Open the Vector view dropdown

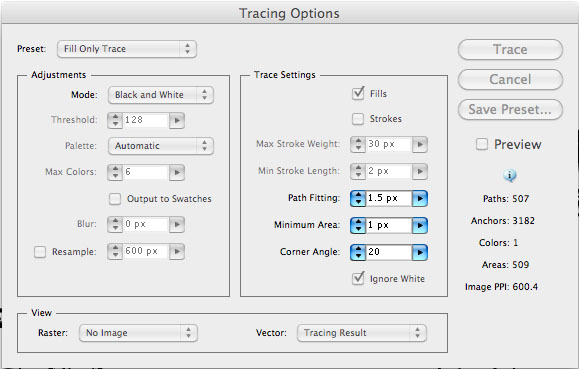point(362,333)
